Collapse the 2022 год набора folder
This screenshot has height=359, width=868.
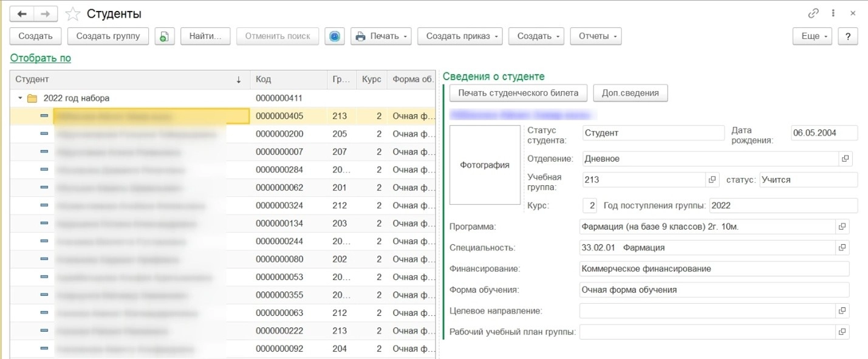pos(20,98)
